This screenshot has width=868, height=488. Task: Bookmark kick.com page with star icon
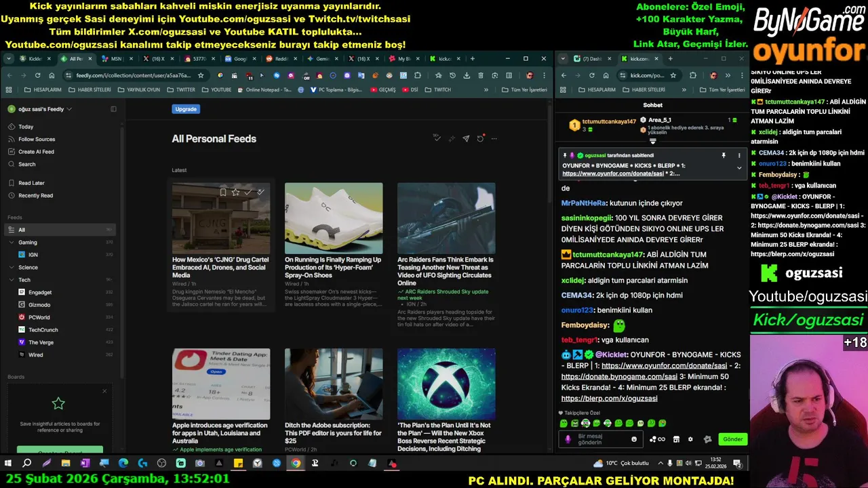(x=673, y=75)
